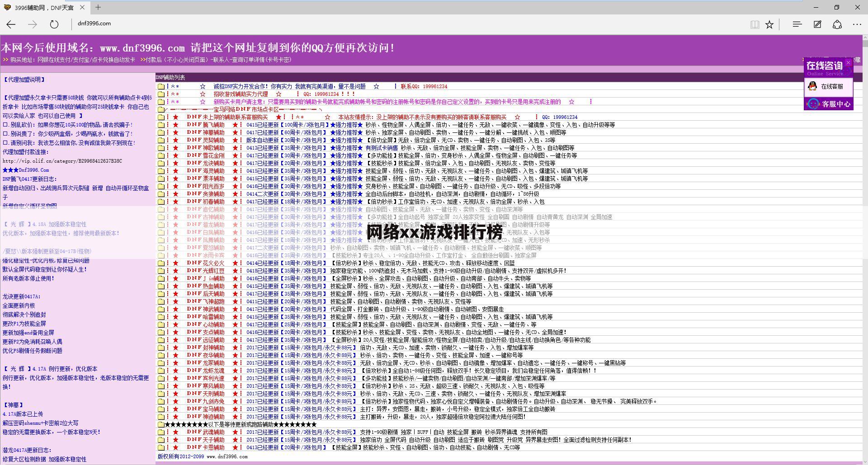Open the DNF宾利光速 link

pyautogui.click(x=206, y=379)
